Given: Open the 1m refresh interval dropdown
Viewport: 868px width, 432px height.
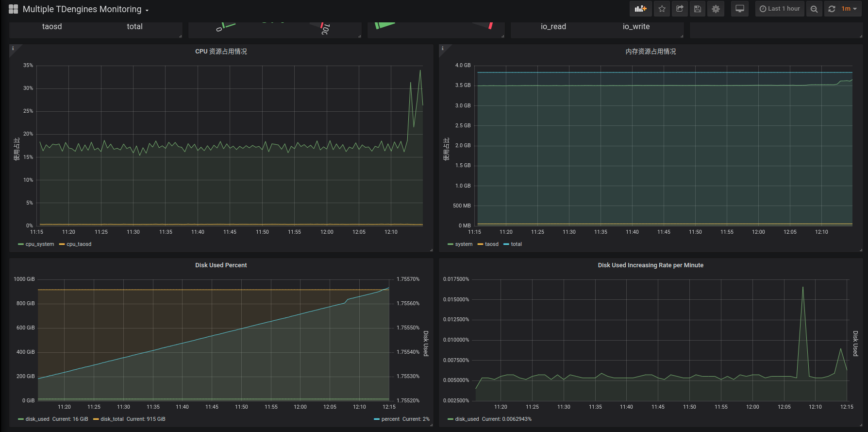Looking at the screenshot, I should 850,9.
